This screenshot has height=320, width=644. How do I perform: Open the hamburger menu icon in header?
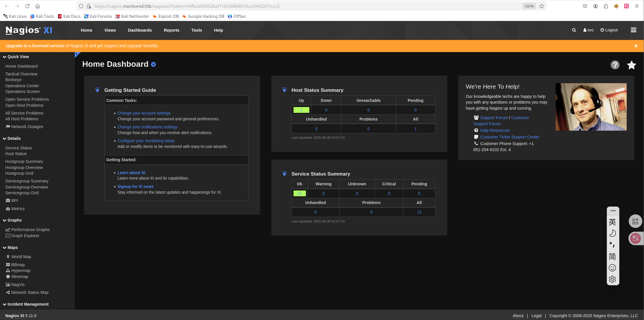point(633,30)
